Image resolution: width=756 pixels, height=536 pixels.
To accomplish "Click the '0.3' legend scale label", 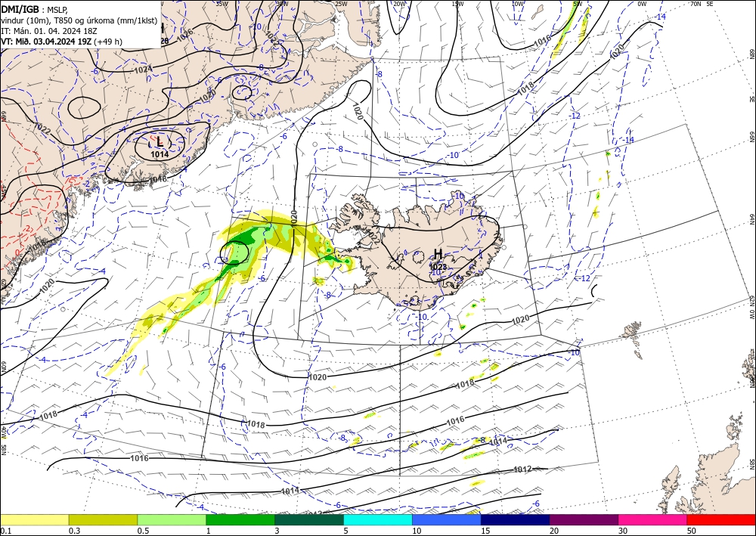I will point(74,531).
